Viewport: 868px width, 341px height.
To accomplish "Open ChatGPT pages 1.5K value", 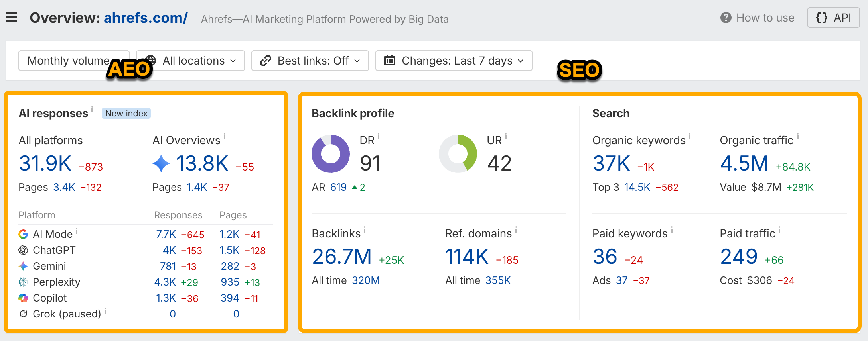I will 229,250.
